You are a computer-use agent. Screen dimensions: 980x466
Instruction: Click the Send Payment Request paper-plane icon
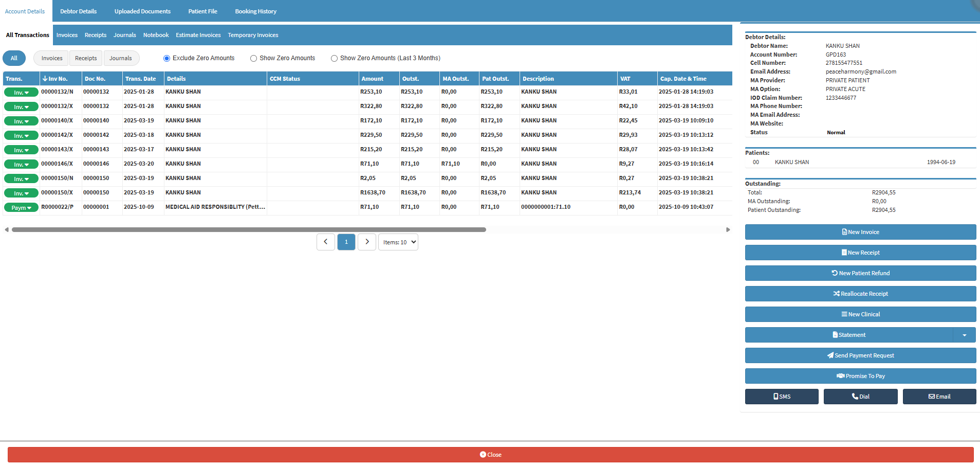tap(830, 355)
